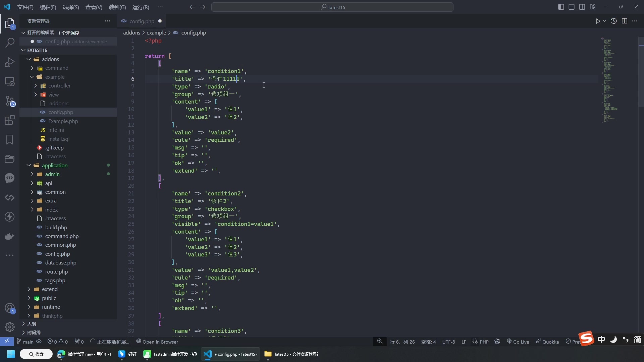644x362 pixels.
Task: Open the 文件(F) menu
Action: point(25,7)
